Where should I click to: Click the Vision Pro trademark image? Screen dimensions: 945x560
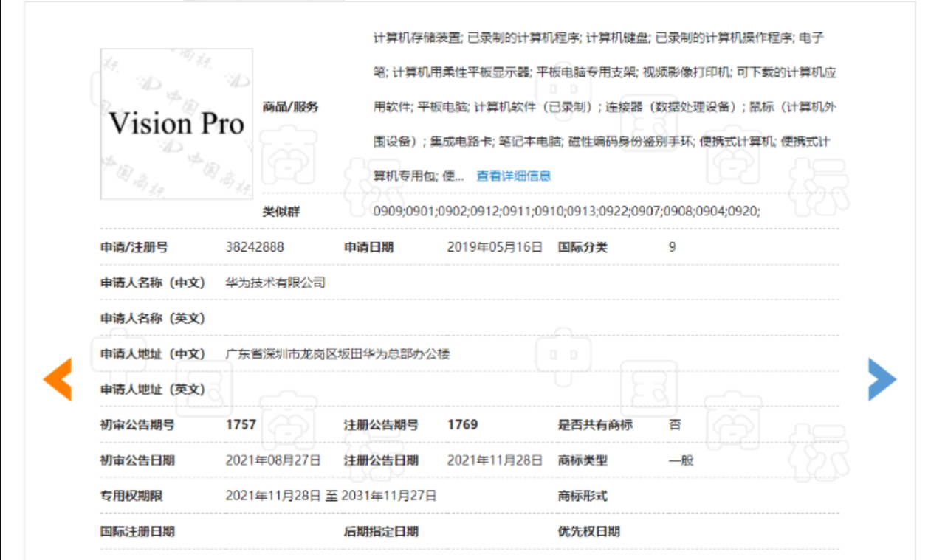click(x=176, y=124)
